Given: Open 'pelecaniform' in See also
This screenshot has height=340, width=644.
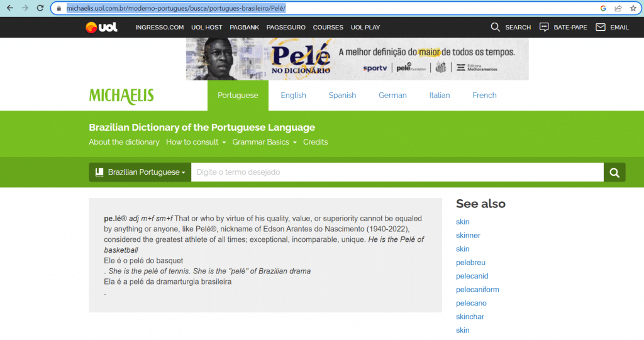Looking at the screenshot, I should (x=477, y=290).
